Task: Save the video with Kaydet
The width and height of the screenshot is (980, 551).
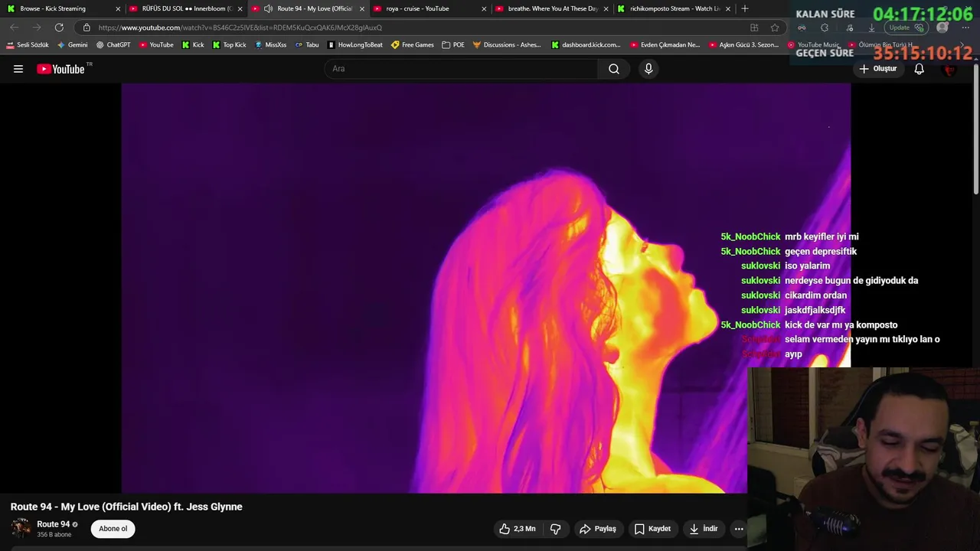Action: point(652,529)
